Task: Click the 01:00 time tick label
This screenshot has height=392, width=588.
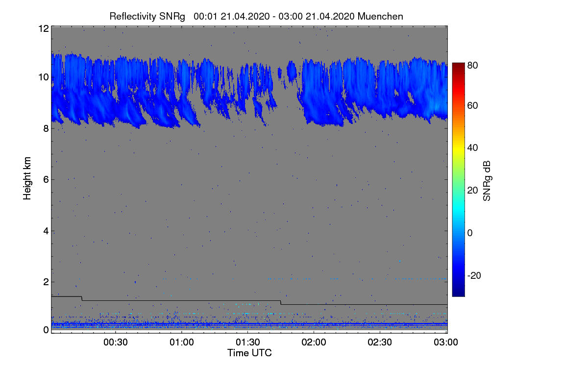Action: coord(182,342)
